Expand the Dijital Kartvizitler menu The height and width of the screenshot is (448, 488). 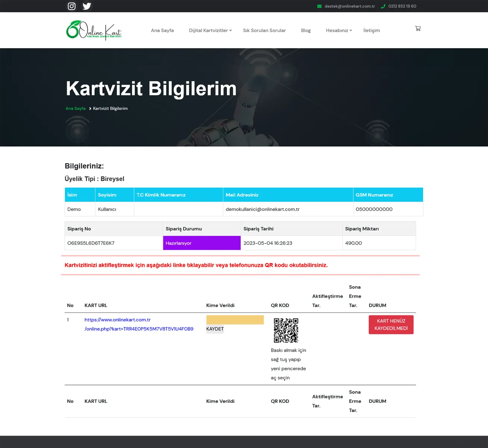210,31
